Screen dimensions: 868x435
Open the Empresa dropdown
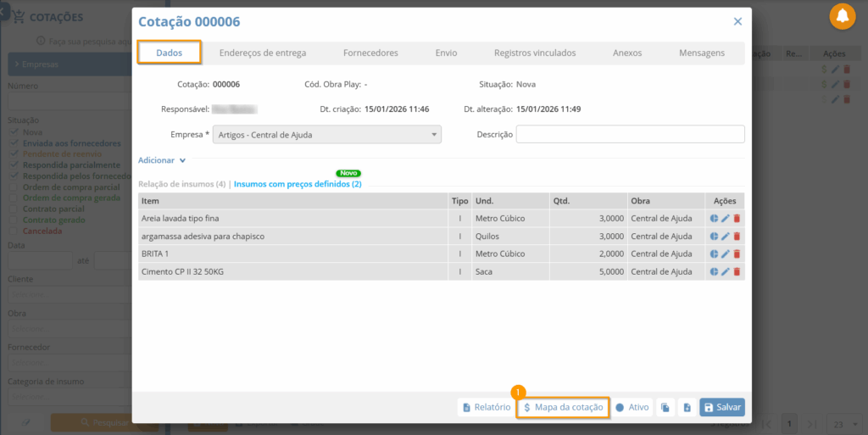[328, 134]
